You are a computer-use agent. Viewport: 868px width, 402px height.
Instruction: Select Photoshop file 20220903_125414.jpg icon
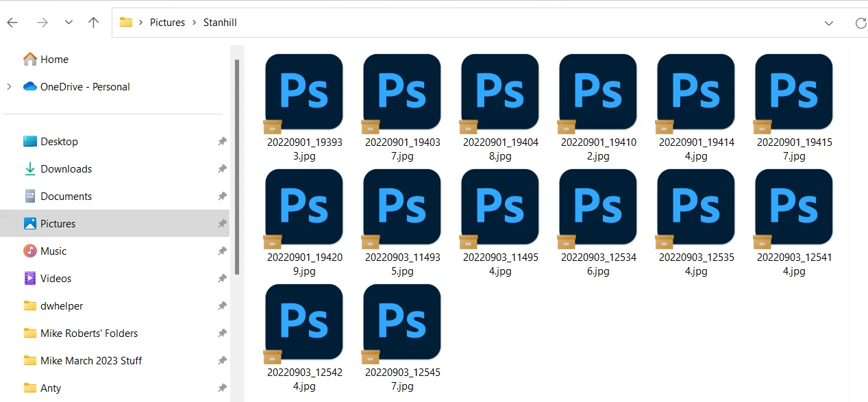[794, 208]
